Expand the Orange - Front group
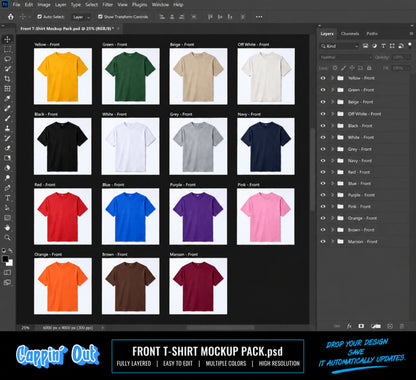This screenshot has width=416, height=380. [x=332, y=218]
